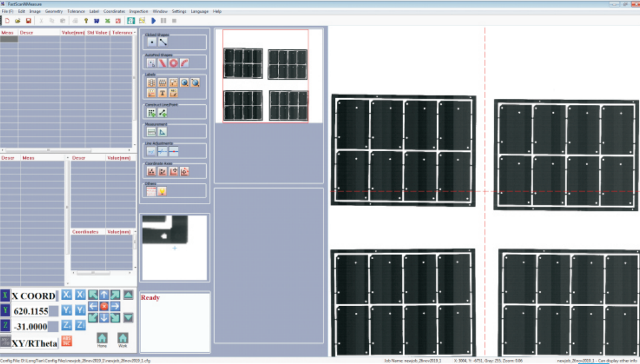Jog stage right with right arrow
This screenshot has height=364, width=640.
click(116, 306)
